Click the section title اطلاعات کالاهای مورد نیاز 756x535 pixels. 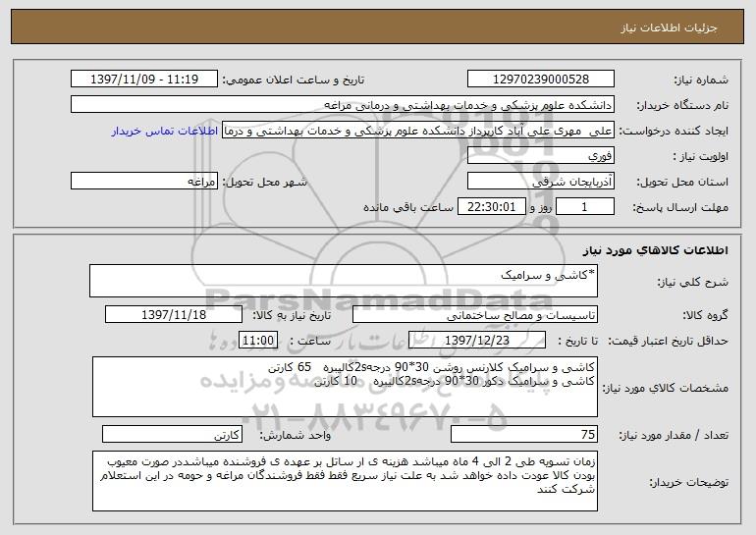[655, 250]
